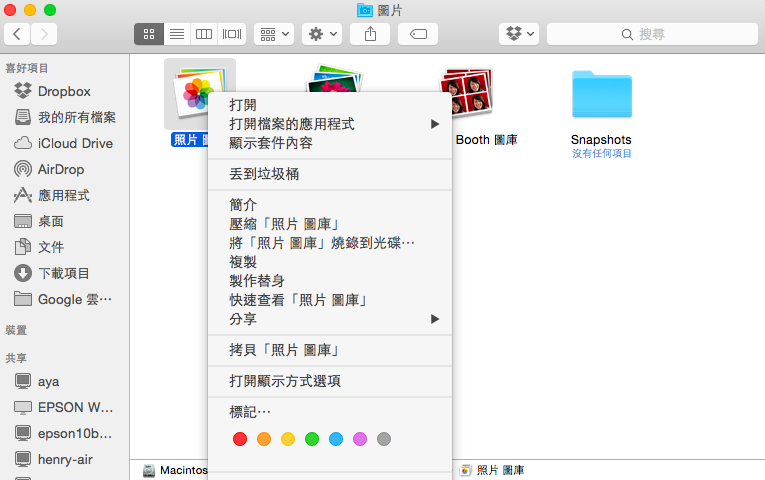Click the 喜好項目 sidebar heading
Image resolution: width=765 pixels, height=480 pixels.
[27, 68]
